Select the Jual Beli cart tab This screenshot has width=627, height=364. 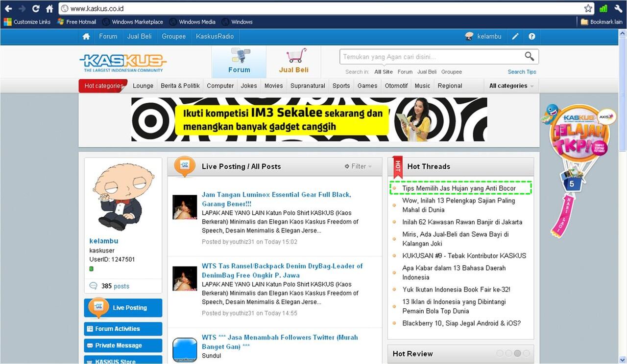(x=294, y=62)
